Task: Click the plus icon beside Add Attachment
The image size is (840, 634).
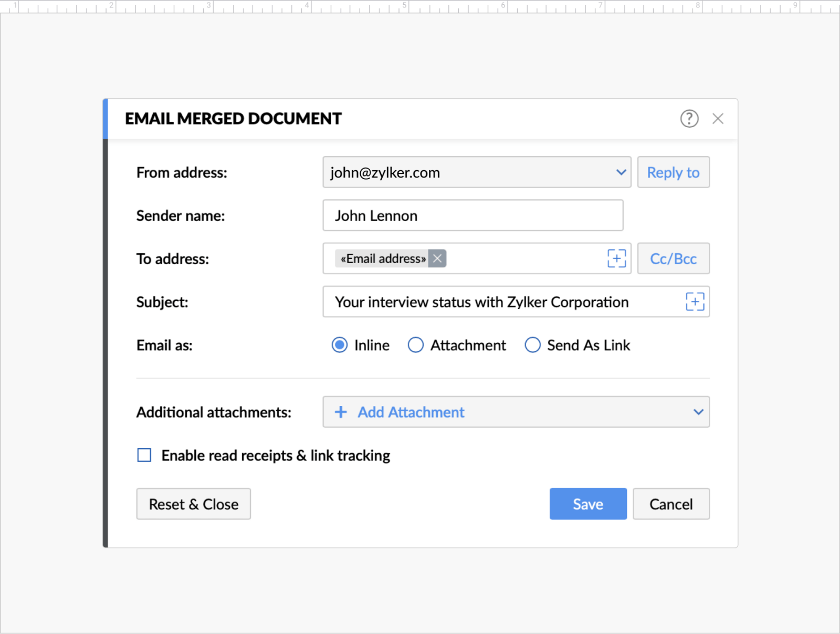Action: point(341,412)
